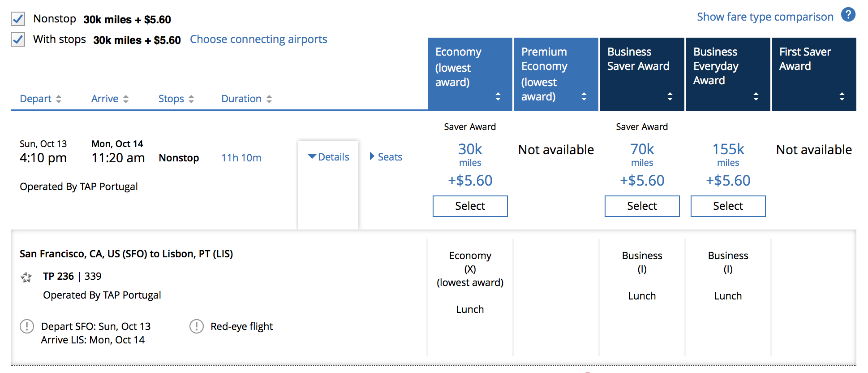
Task: Click sort arrows in Business Everyday Award header
Action: pyautogui.click(x=756, y=96)
